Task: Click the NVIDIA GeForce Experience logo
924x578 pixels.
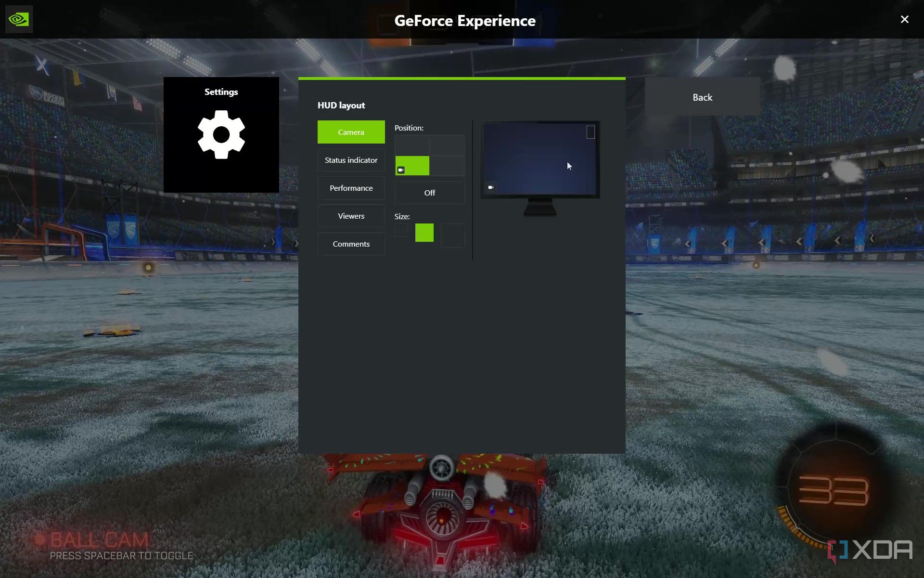Action: point(18,19)
